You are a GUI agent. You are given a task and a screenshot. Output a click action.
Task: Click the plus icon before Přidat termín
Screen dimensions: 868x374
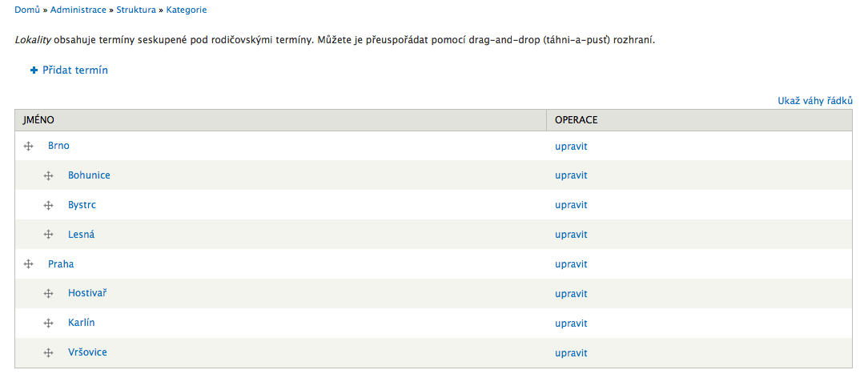[x=34, y=70]
